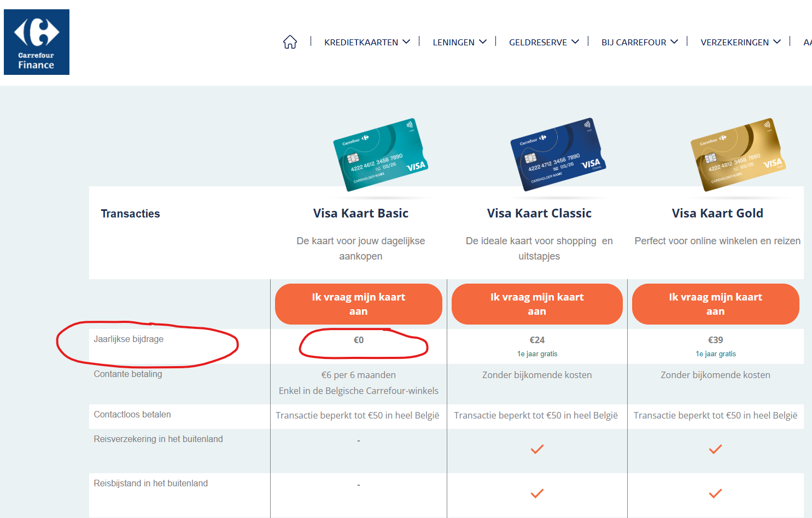812x518 pixels.
Task: Click the teal Visa Basic card image
Action: [380, 155]
